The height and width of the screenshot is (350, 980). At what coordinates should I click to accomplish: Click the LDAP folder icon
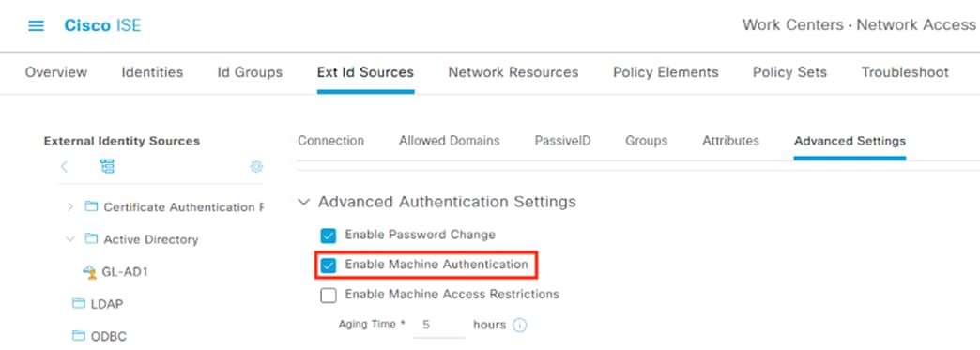pos(79,304)
